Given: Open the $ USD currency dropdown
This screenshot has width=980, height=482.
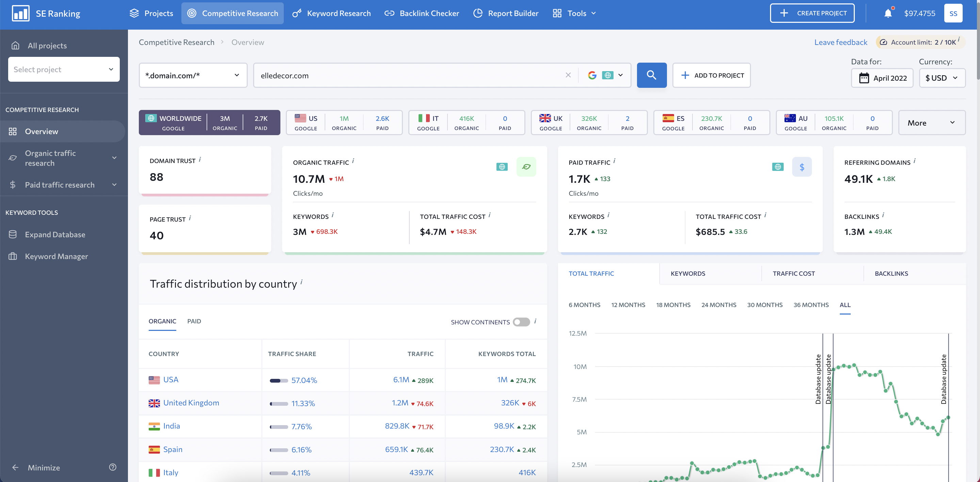Looking at the screenshot, I should click(942, 78).
